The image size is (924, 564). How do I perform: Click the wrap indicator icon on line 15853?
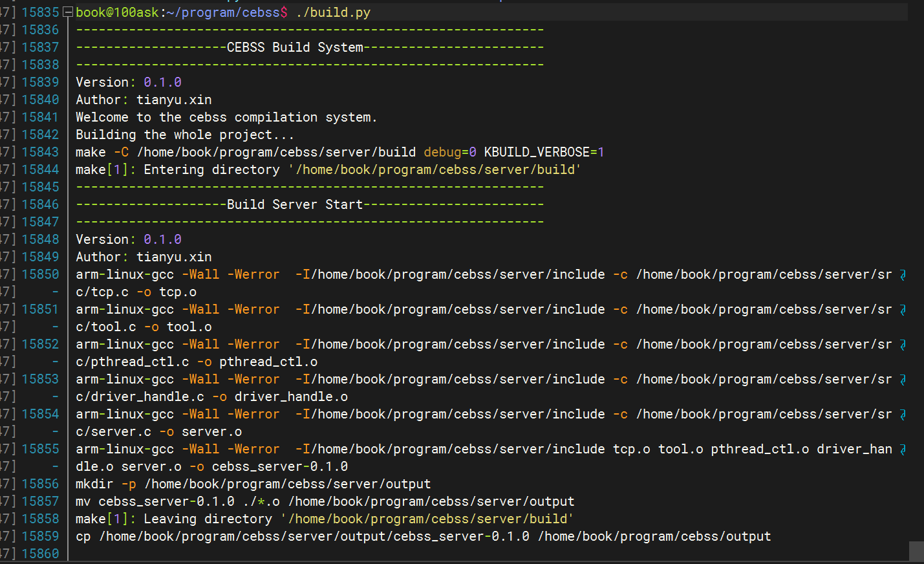(903, 379)
